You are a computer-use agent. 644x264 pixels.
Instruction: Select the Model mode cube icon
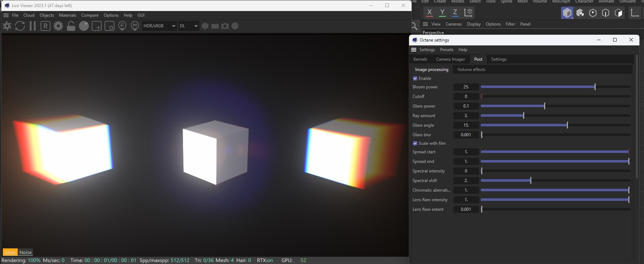(567, 13)
